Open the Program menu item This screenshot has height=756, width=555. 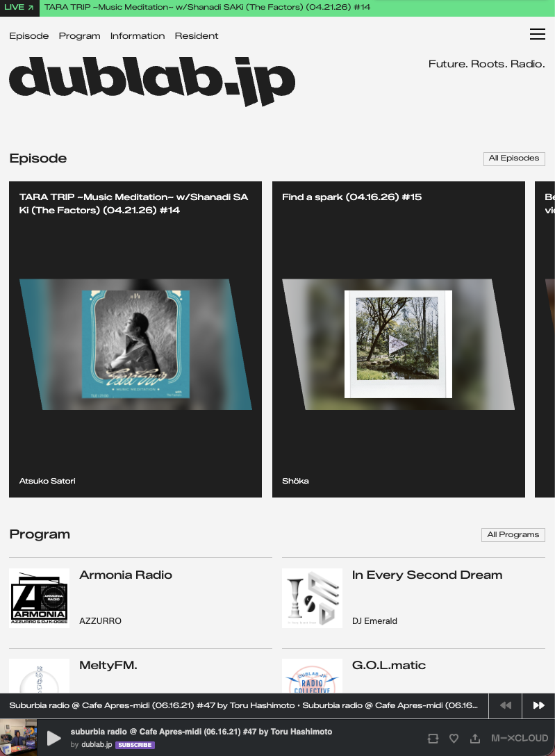[x=79, y=35]
